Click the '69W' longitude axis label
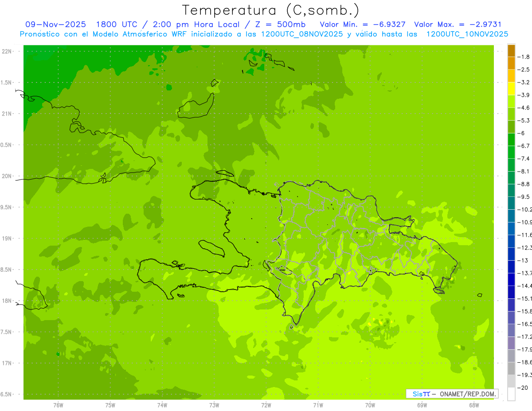532x411 pixels. tap(422, 405)
